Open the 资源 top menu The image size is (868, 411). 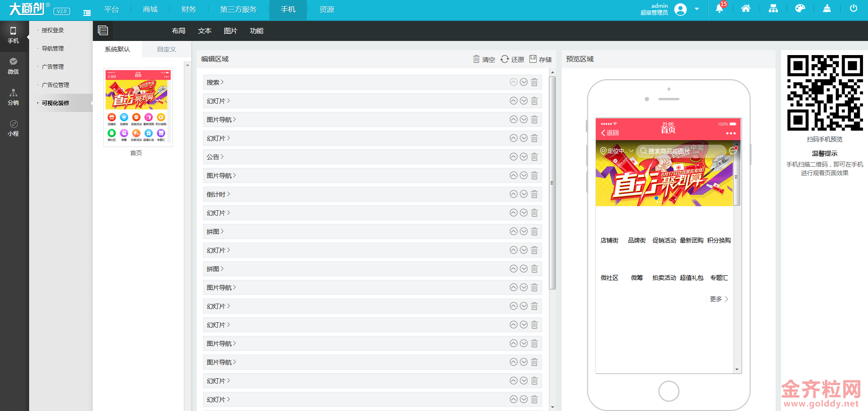click(327, 10)
